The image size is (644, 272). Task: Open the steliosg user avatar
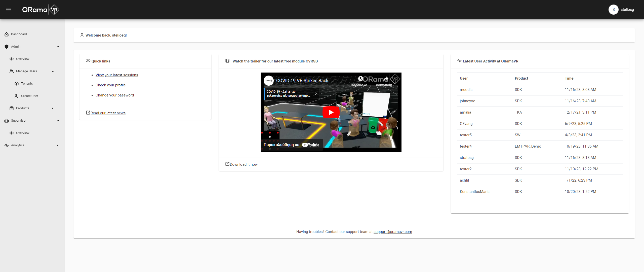point(613,10)
